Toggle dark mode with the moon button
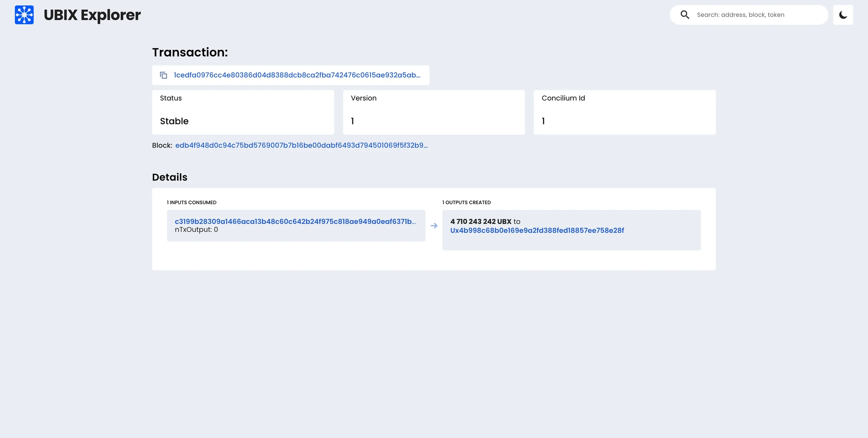Image resolution: width=868 pixels, height=438 pixels. [x=843, y=15]
